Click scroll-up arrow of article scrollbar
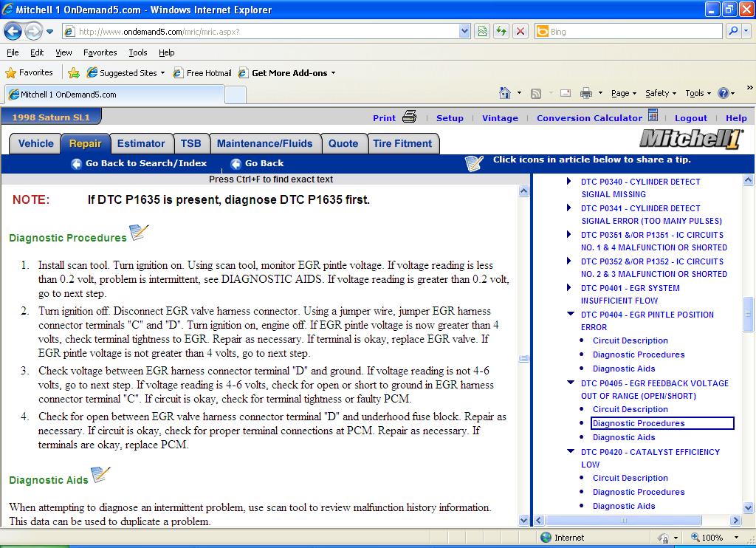This screenshot has height=548, width=756. click(x=523, y=191)
